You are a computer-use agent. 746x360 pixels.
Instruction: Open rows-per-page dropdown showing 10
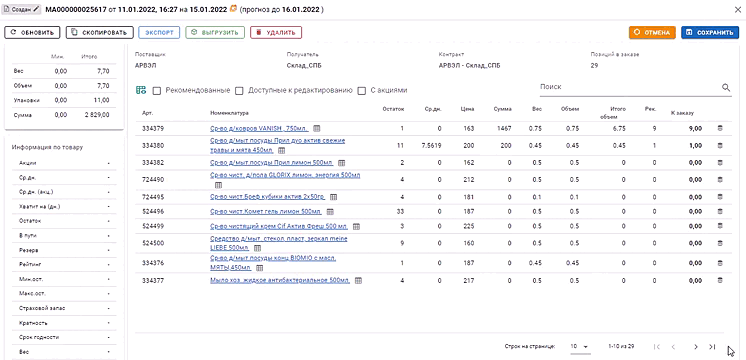(580, 347)
